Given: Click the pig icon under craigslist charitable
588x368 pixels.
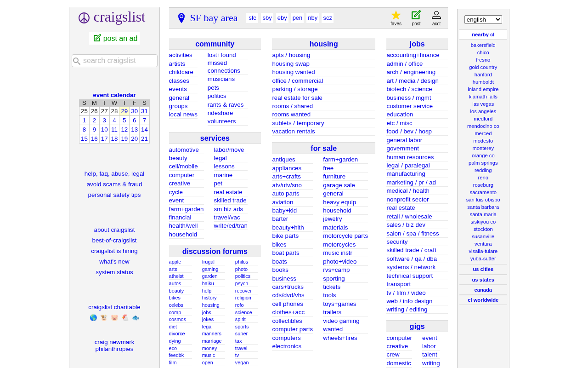Looking at the screenshot, I should 114,317.
